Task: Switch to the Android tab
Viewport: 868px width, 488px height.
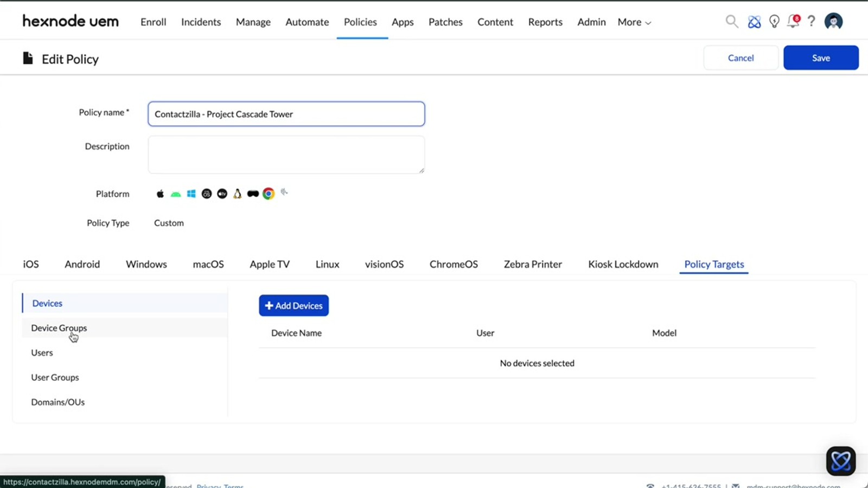Action: tap(82, 264)
